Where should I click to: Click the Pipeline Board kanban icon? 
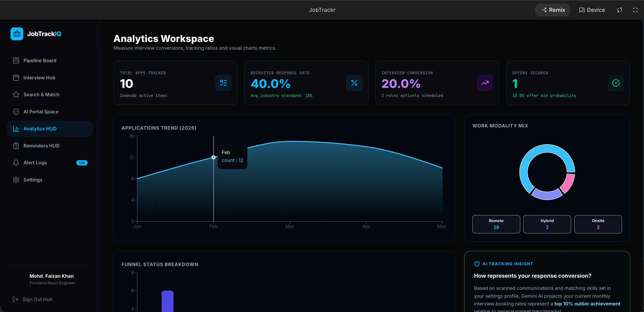pos(16,61)
